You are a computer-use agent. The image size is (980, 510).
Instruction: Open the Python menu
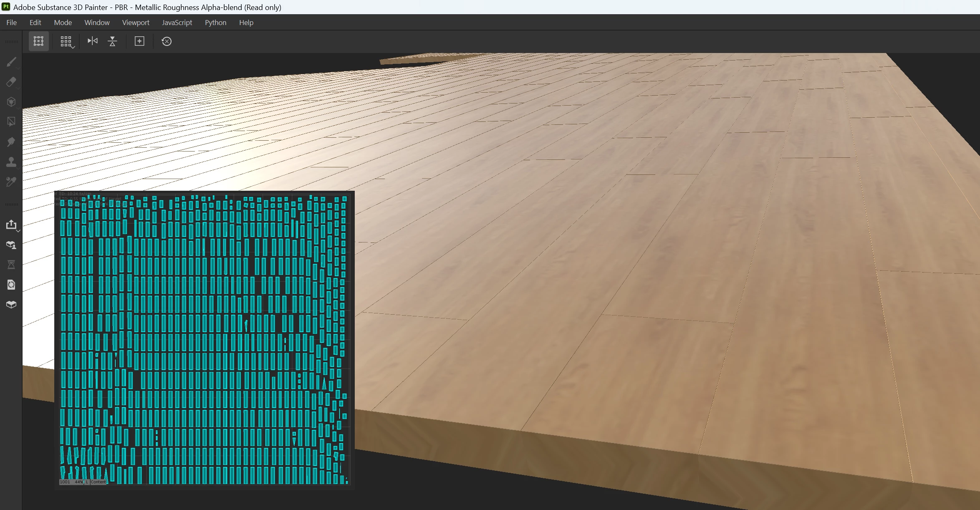pos(215,23)
